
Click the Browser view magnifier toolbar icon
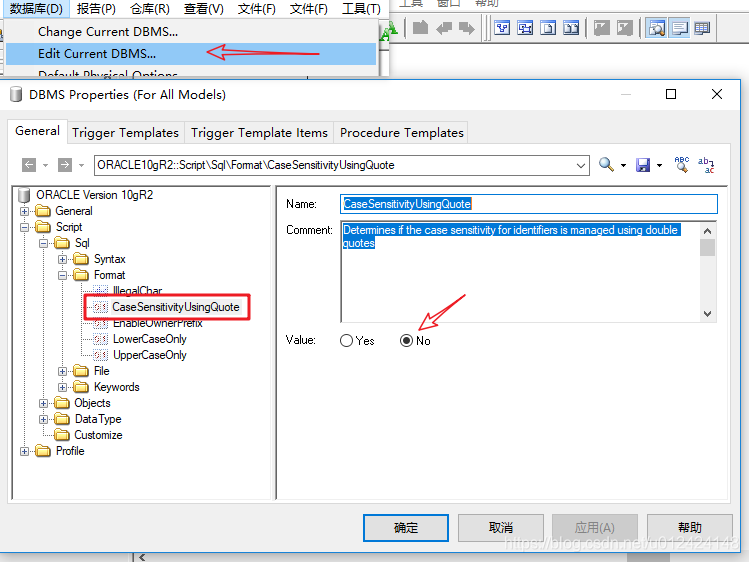(656, 28)
